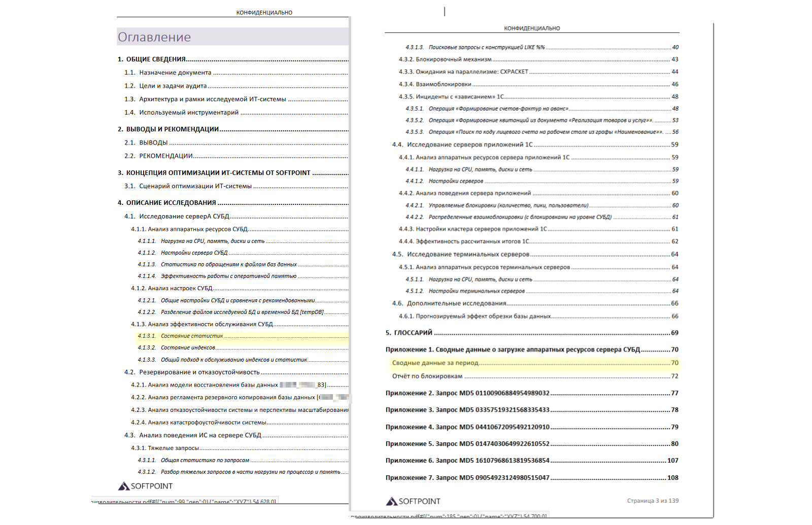Open '4.2.3. Анализ отказоустойчивости системы' entry
This screenshot has height=525, width=812.
pyautogui.click(x=240, y=410)
